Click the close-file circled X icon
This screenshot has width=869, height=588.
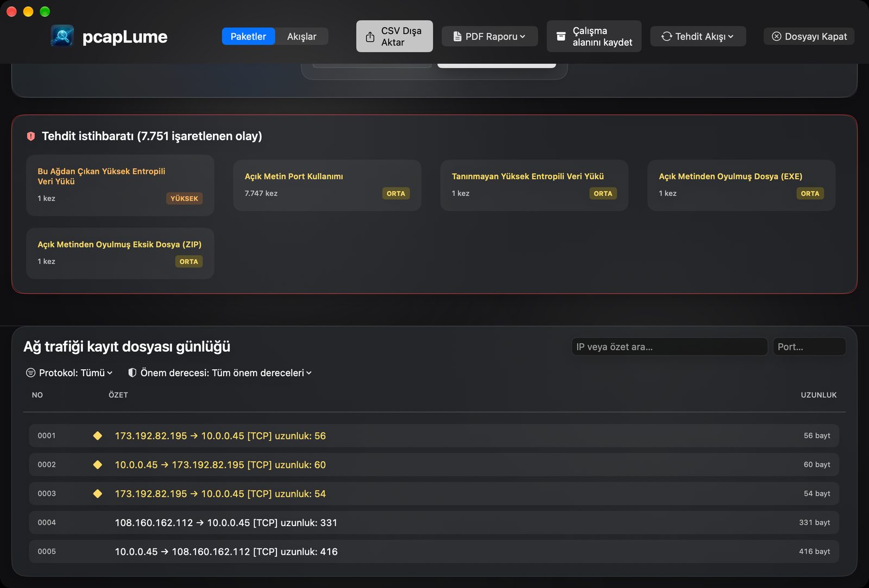pos(777,36)
